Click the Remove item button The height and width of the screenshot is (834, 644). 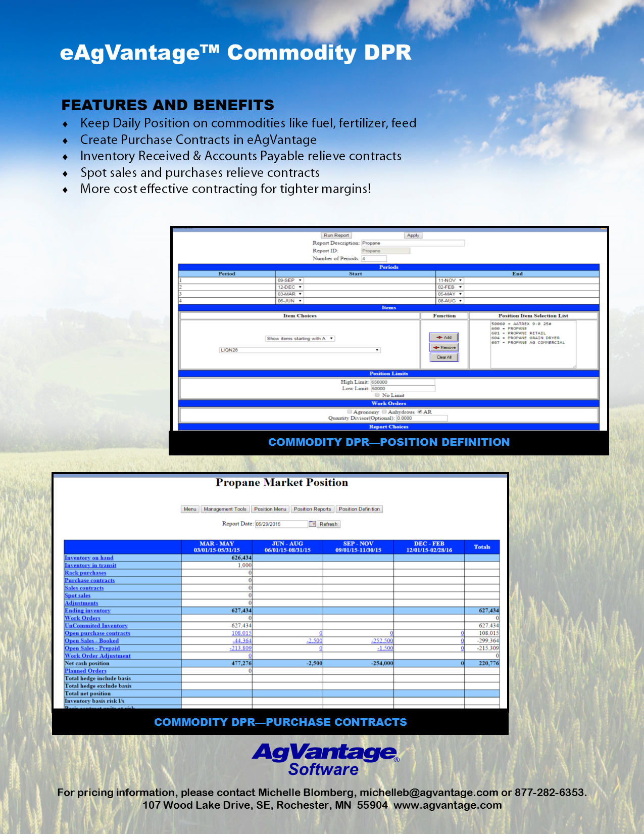[x=444, y=347]
